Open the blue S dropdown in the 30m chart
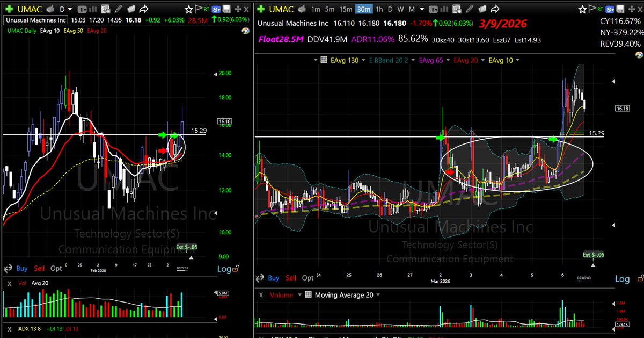Viewport: 644px width, 338px height. tap(610, 9)
